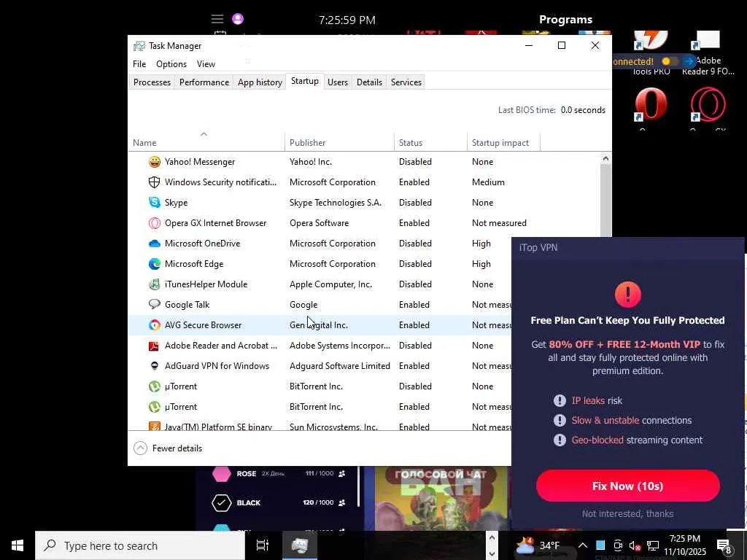
Task: Select Skype Technologies S.A. publisher cell
Action: point(336,203)
